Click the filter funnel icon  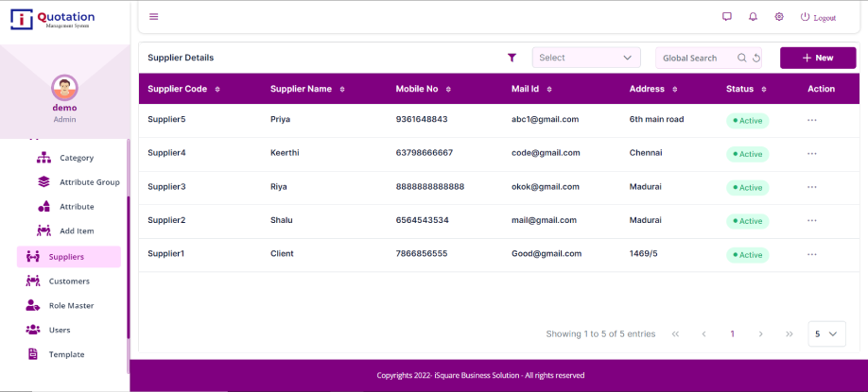(512, 58)
